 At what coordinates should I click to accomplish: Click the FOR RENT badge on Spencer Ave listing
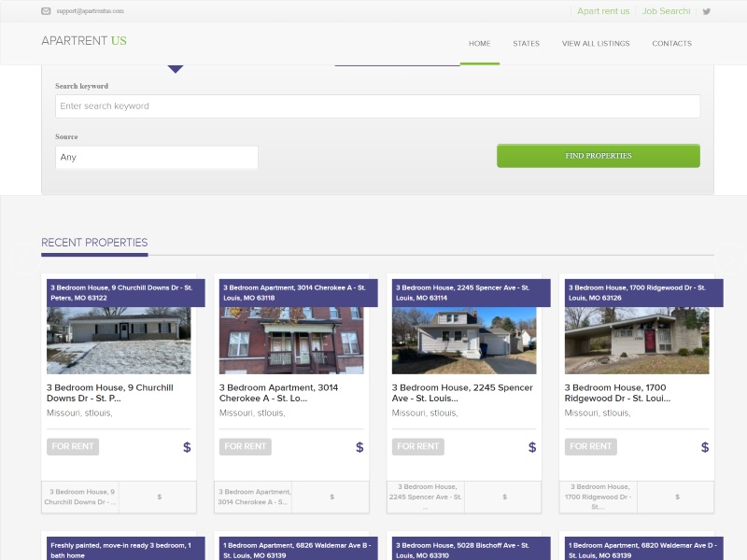tap(417, 446)
